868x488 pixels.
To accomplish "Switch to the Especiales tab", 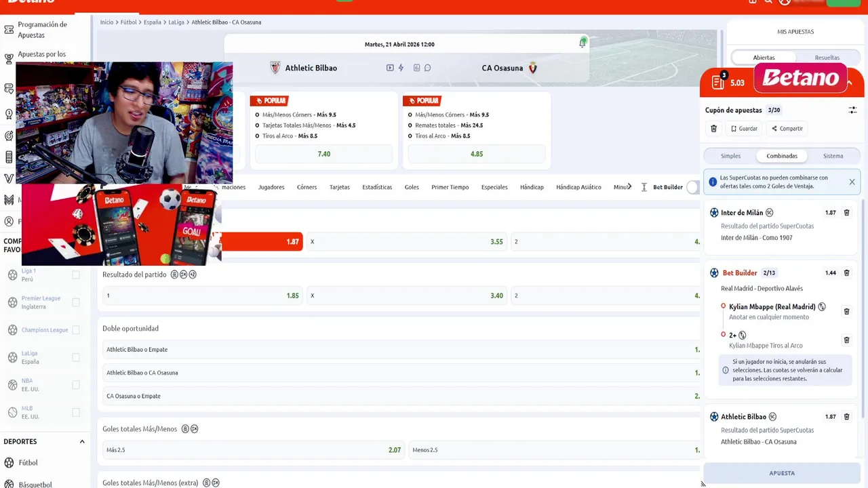I will (x=494, y=187).
